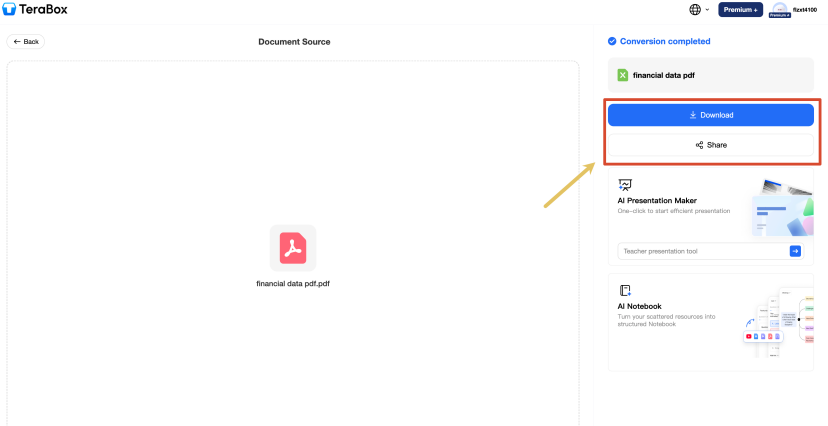Click the green spreadsheet file icon

[x=623, y=75]
